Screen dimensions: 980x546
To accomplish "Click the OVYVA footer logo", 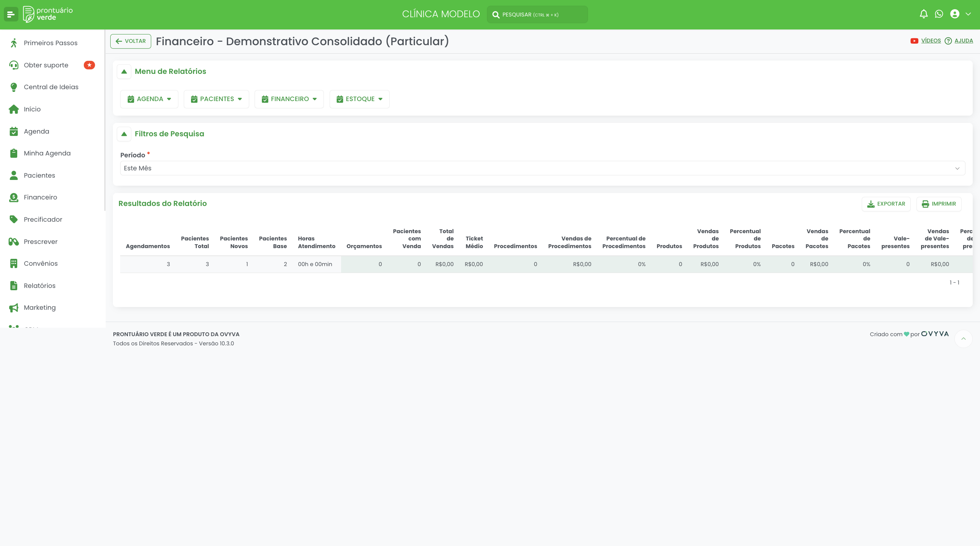I will click(x=935, y=334).
